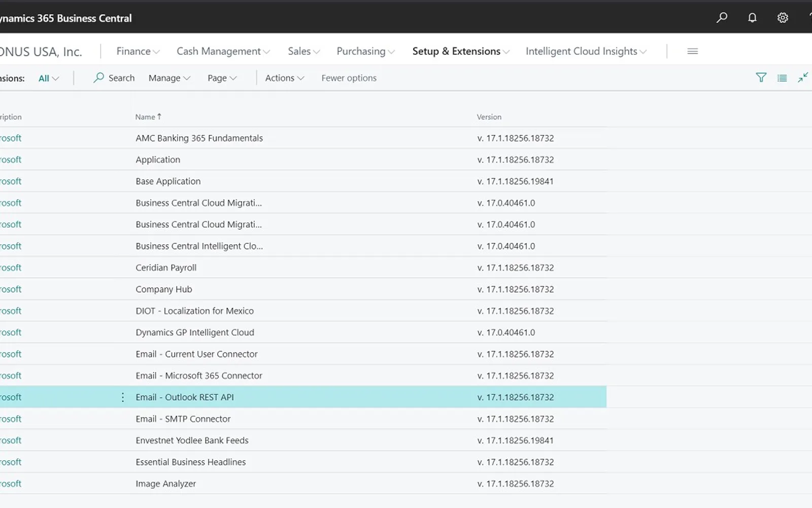The width and height of the screenshot is (812, 508).
Task: Open the Purchasing dropdown menu
Action: coord(365,51)
